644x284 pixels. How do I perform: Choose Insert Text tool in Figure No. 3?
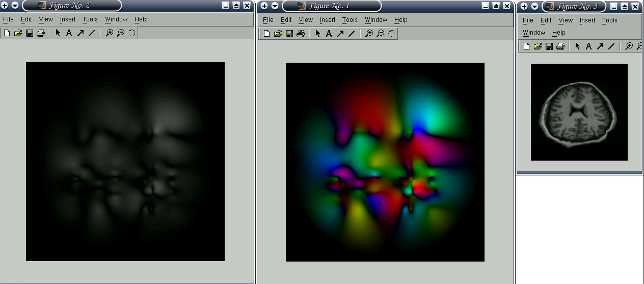coord(588,46)
